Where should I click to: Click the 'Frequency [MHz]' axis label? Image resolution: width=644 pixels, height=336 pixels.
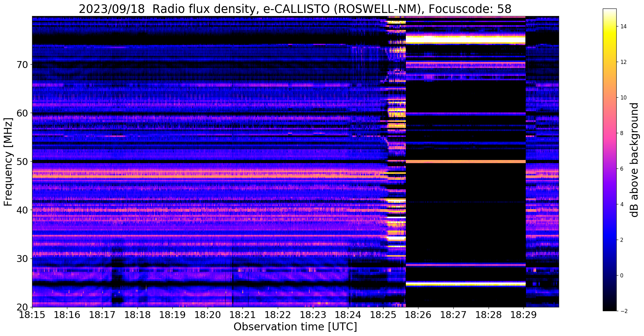[8, 162]
